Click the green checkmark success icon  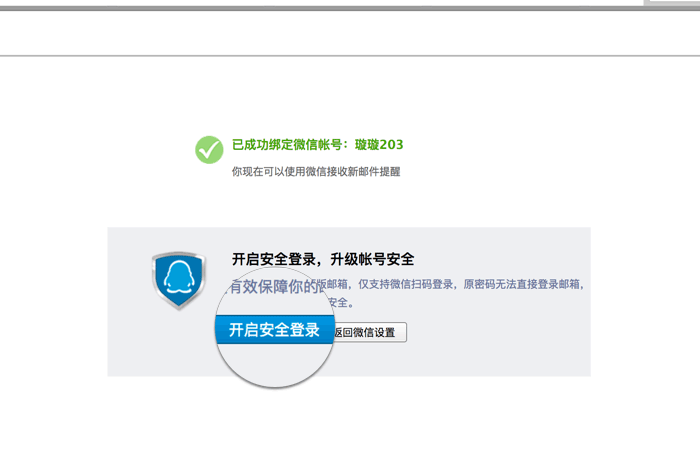tap(209, 150)
